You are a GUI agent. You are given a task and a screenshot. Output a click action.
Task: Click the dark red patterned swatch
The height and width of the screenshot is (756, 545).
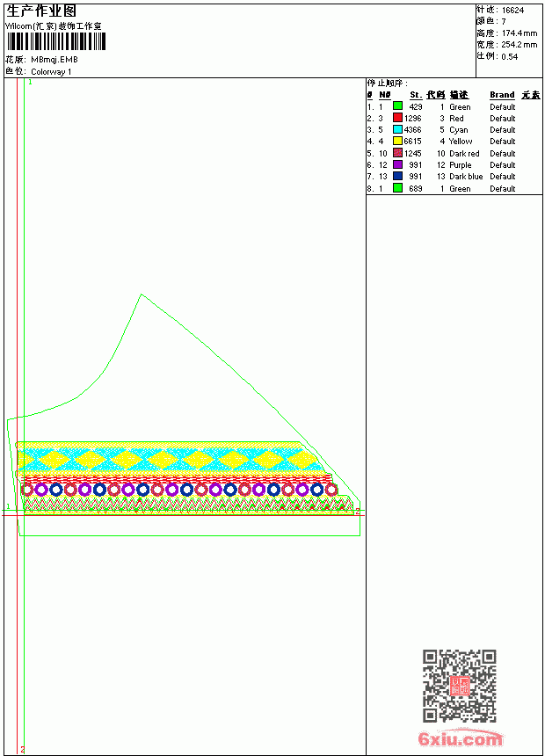point(397,153)
